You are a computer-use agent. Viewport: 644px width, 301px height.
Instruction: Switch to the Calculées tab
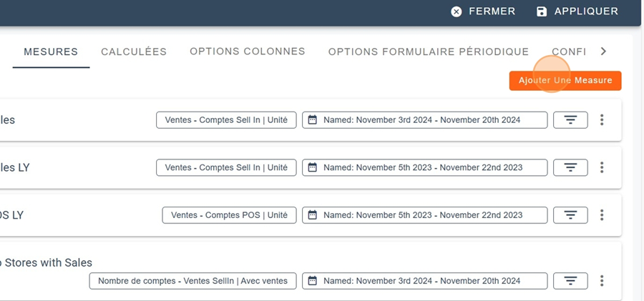pyautogui.click(x=134, y=52)
